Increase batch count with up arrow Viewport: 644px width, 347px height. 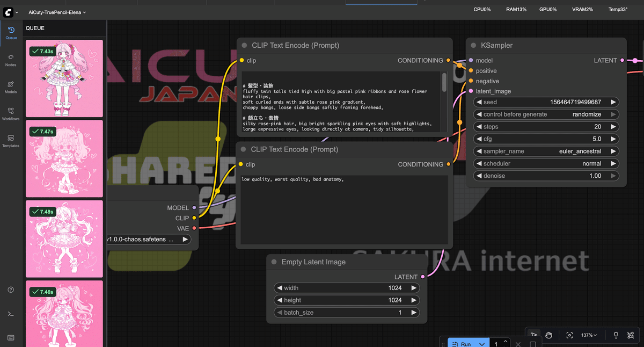click(506, 342)
